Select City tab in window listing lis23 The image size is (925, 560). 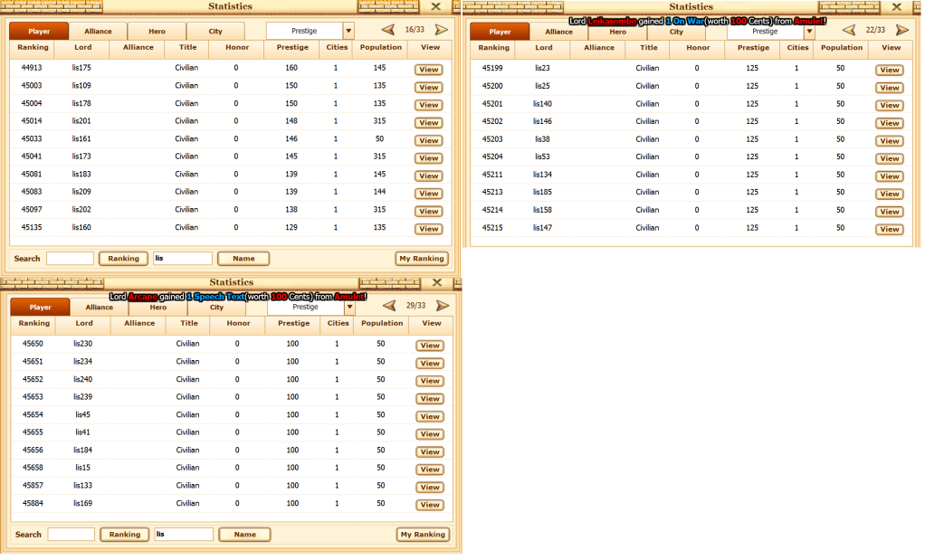click(x=676, y=32)
